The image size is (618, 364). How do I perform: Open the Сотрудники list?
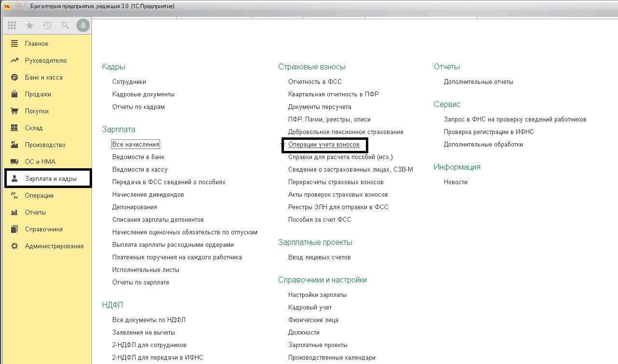coord(129,81)
